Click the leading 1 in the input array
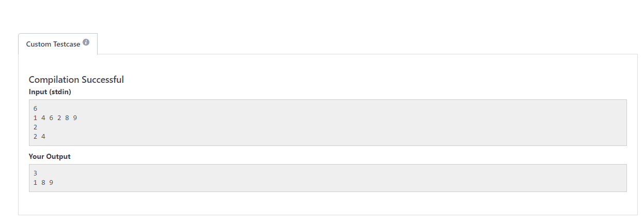 (35, 118)
